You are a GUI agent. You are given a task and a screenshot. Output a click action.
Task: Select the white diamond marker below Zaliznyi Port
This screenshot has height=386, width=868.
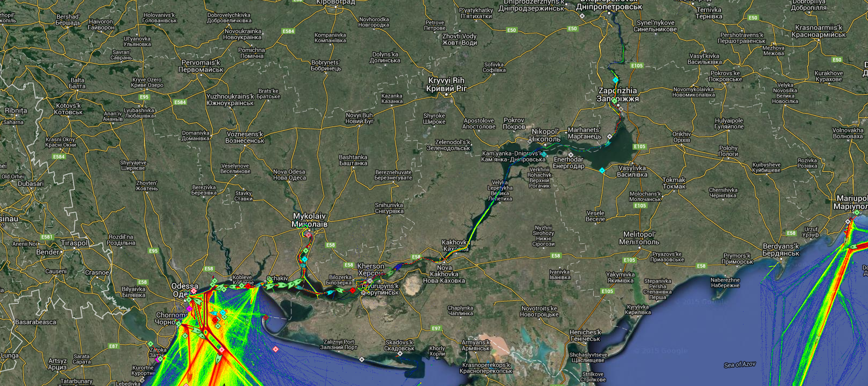[x=362, y=360]
